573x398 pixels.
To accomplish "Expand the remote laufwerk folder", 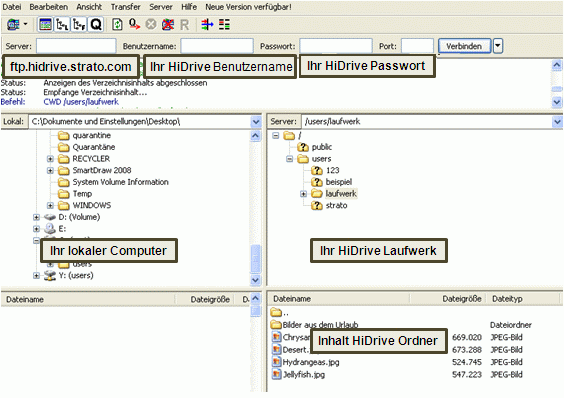I will 304,194.
